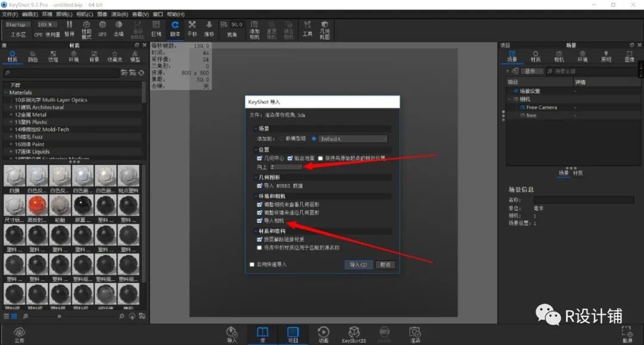This screenshot has height=345, width=644.
Task: Select 16油漆 Paint material folder
Action: click(x=30, y=144)
